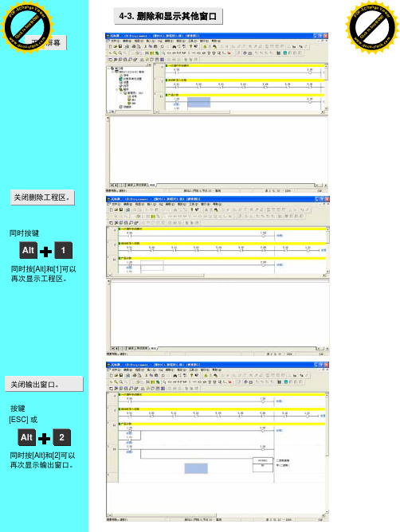Image resolution: width=400 pixels, height=532 pixels.
Task: Click Find binoculars icon in bottom screenshot
Action: pyautogui.click(x=175, y=376)
